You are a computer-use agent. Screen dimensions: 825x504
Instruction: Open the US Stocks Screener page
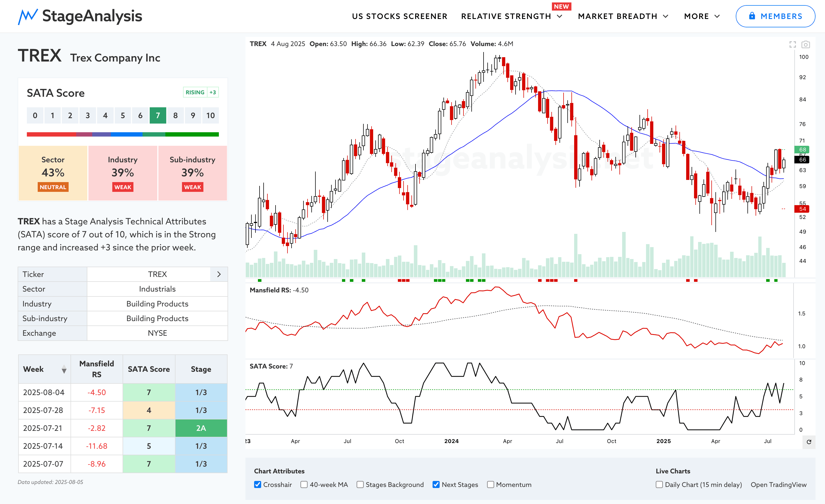pyautogui.click(x=399, y=16)
